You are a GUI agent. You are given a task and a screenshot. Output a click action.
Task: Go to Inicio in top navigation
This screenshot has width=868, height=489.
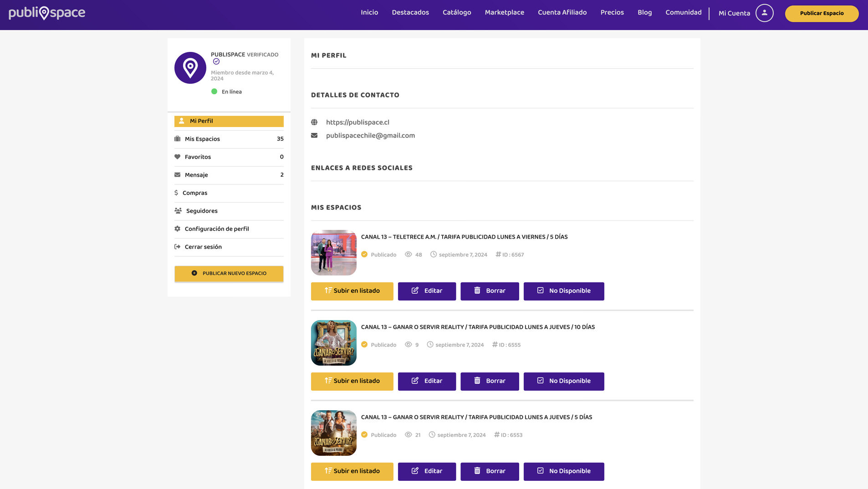pos(369,12)
